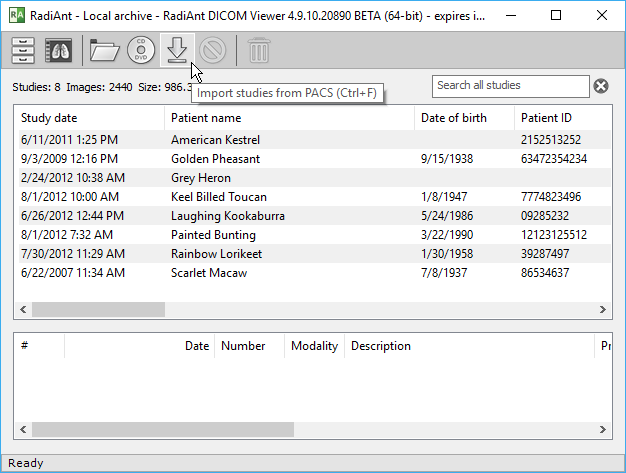
Task: Clear search with the X button
Action: pyautogui.click(x=601, y=86)
